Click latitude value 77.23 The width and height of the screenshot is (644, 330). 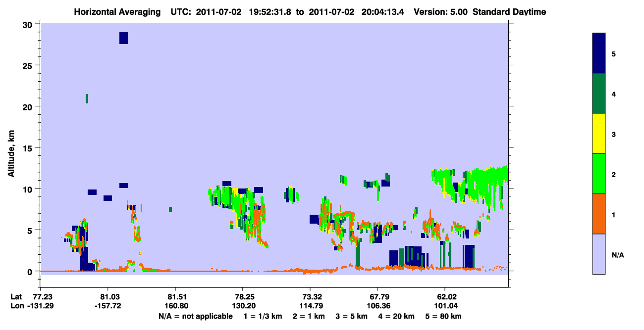(42, 297)
